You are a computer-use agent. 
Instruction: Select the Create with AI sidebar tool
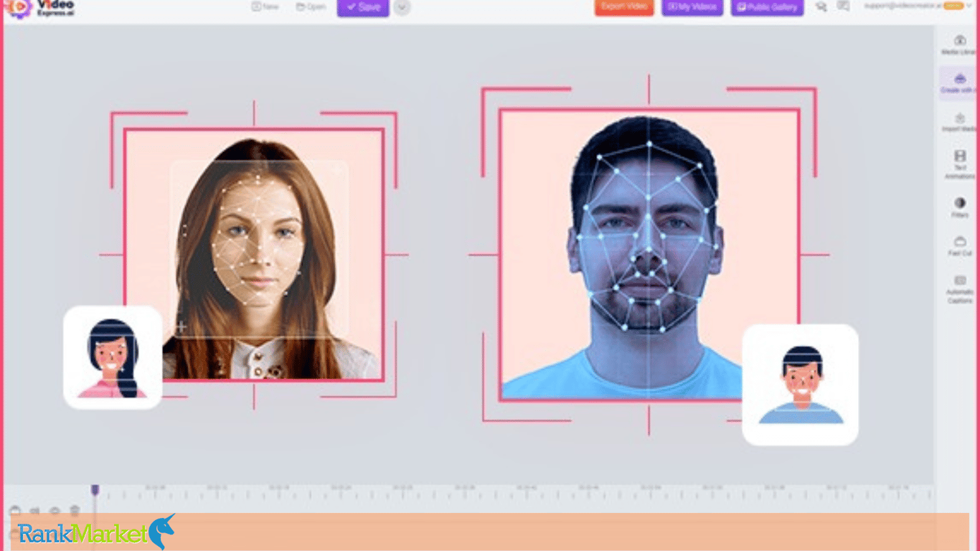(x=959, y=84)
